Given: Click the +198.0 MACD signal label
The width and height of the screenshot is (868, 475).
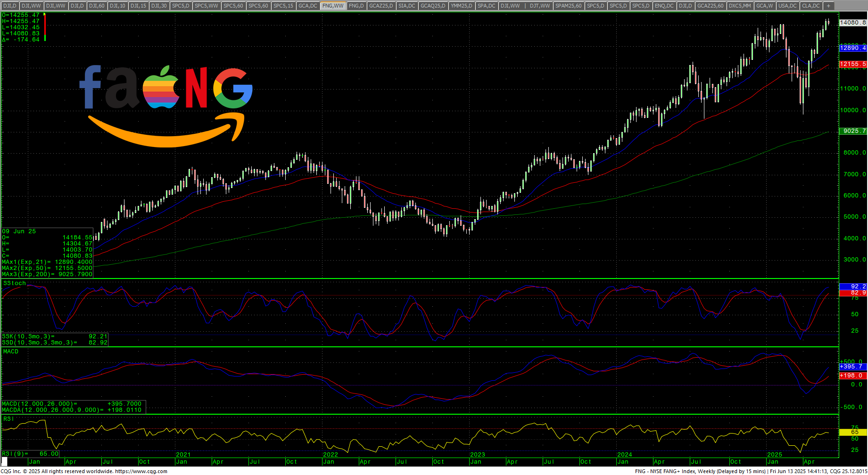Looking at the screenshot, I should click(x=853, y=376).
